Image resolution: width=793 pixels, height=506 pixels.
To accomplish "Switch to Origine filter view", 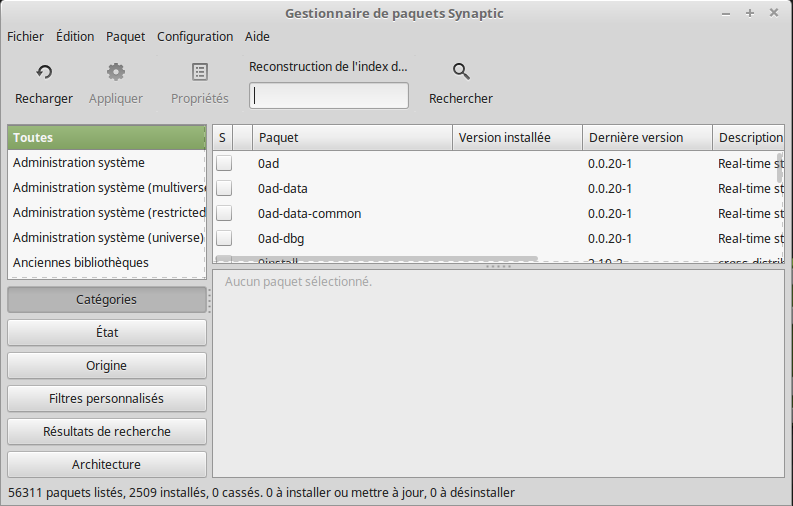I will click(x=107, y=365).
